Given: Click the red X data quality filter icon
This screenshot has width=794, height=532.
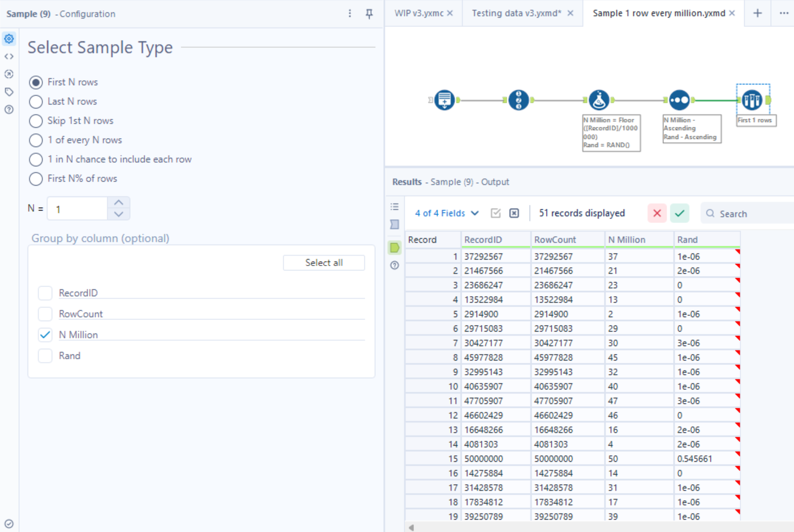Looking at the screenshot, I should [657, 213].
